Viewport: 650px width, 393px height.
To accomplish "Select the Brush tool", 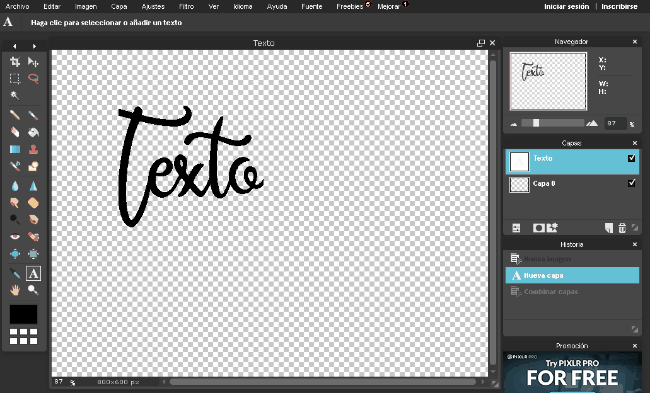I will (x=33, y=115).
